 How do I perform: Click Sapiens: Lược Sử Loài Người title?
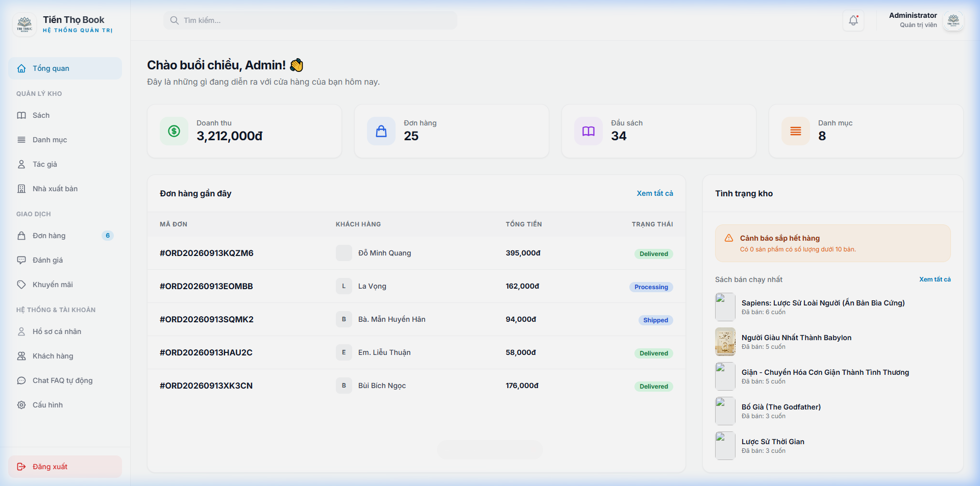click(823, 303)
